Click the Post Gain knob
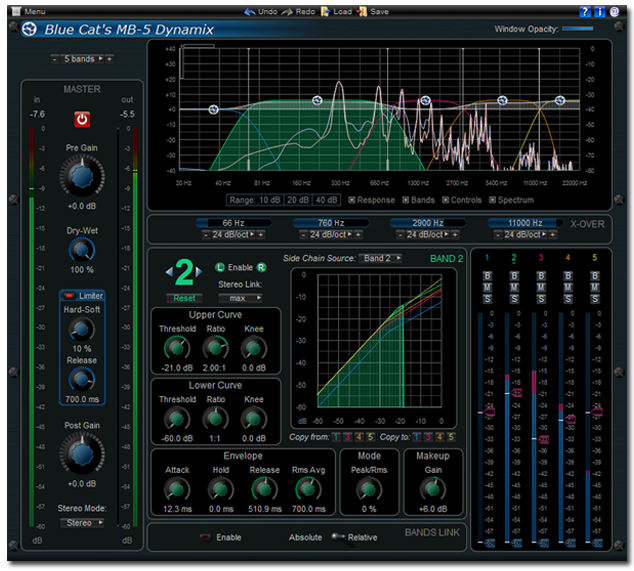This screenshot has height=571, width=634. [x=82, y=454]
